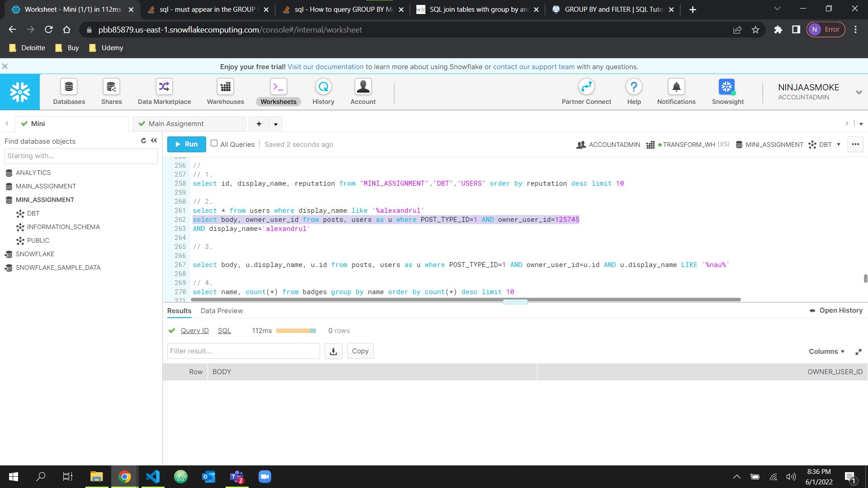The height and width of the screenshot is (488, 868).
Task: Open the Account section
Action: (363, 91)
